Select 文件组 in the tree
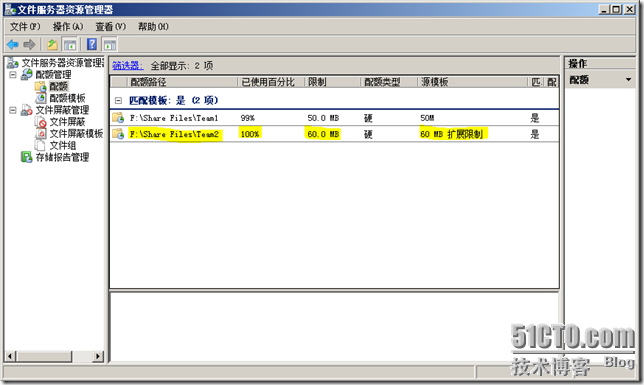This screenshot has width=644, height=385. tap(63, 145)
